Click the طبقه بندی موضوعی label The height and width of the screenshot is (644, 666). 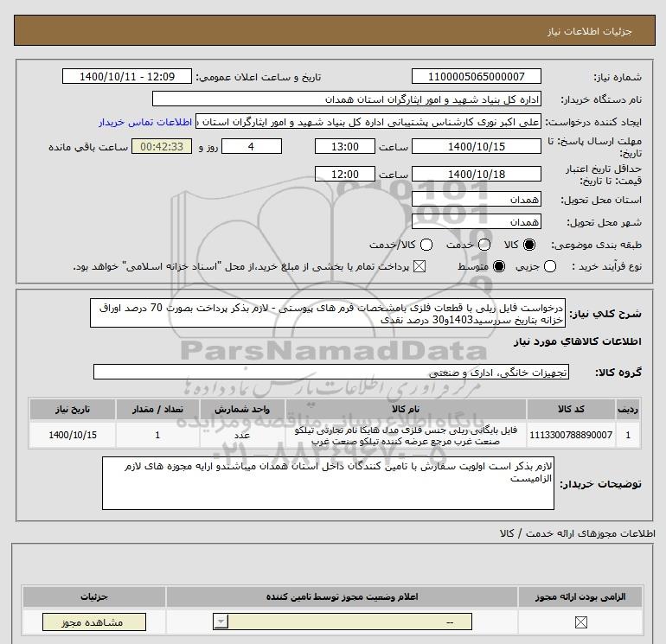596,245
